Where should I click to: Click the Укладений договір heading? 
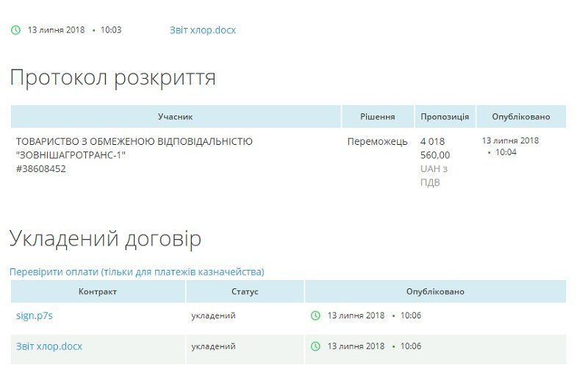[x=105, y=238]
